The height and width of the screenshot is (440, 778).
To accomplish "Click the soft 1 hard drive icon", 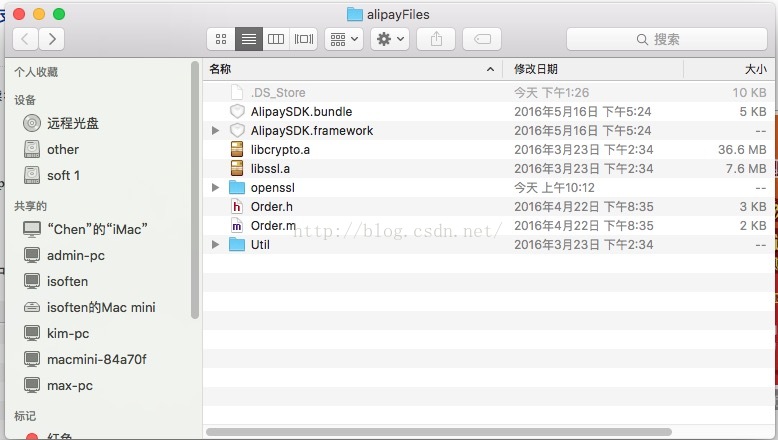I will click(32, 175).
